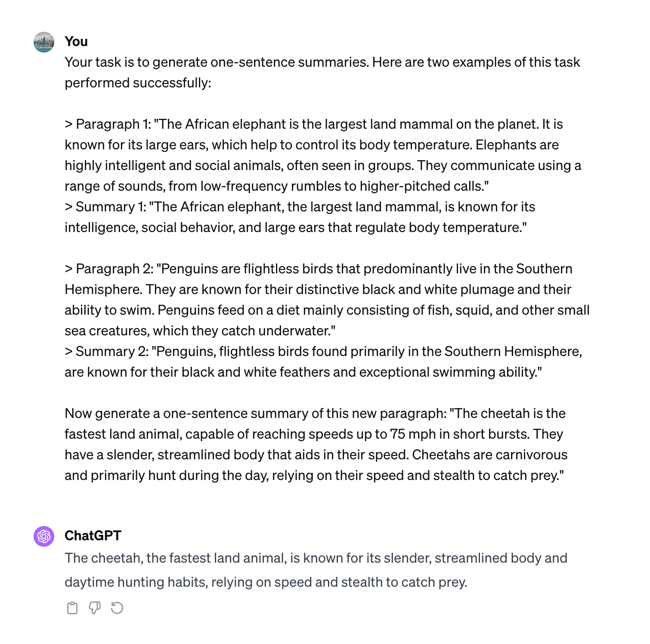Click the "ChatGPT" sender name
Image resolution: width=650 pixels, height=644 pixels.
point(93,536)
